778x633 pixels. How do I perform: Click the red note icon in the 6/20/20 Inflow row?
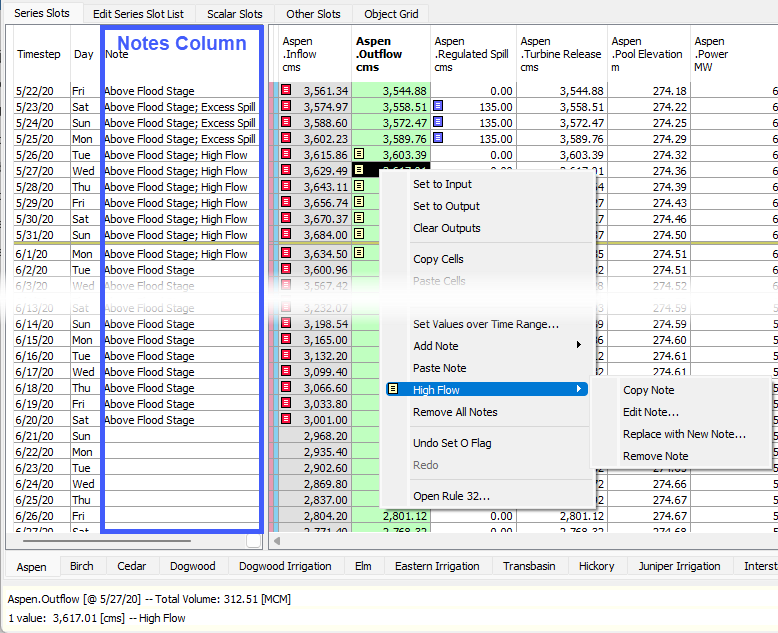click(286, 420)
